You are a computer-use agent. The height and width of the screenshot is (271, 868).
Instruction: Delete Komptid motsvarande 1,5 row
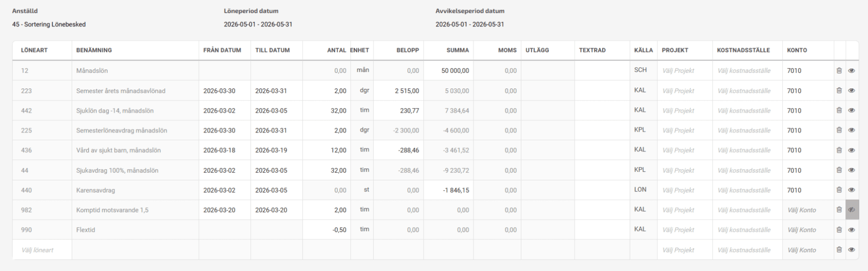tap(839, 210)
